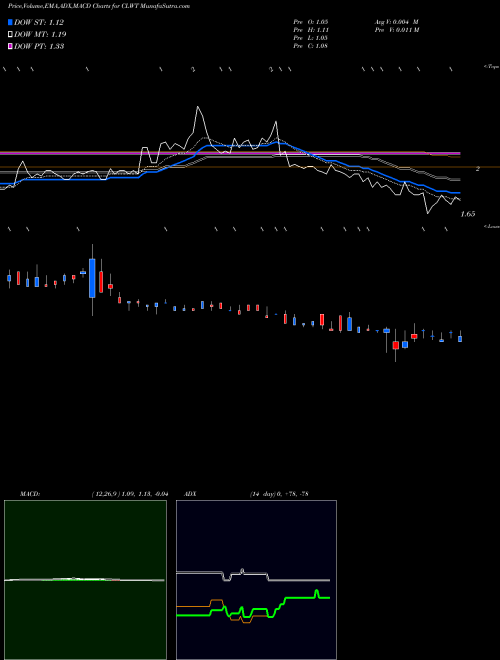Click the 'Pre O: 1.05' open value
Screen dimensions: 500x660
[x=311, y=22]
